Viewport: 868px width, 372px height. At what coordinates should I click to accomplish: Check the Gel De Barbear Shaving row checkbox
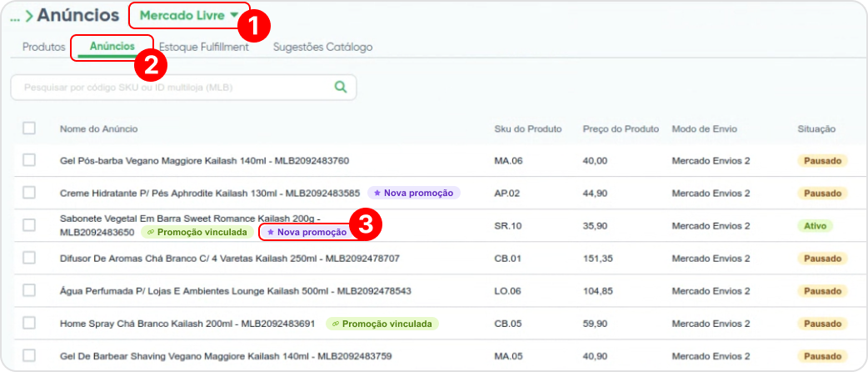click(x=29, y=355)
